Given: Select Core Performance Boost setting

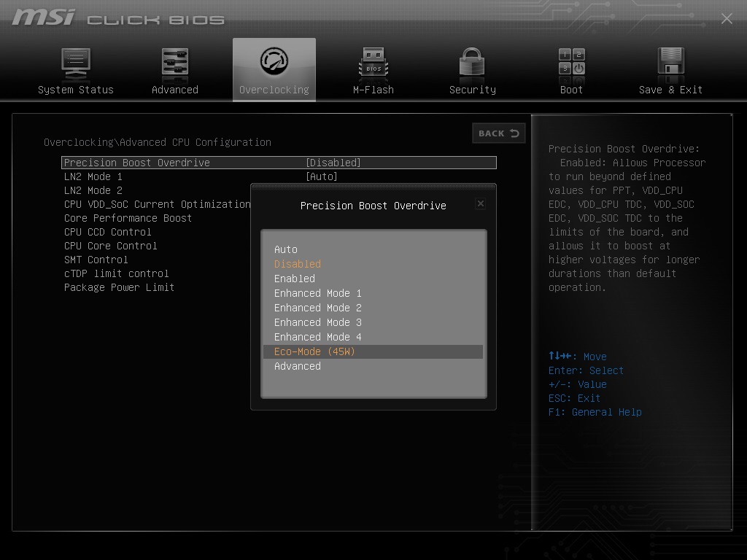Looking at the screenshot, I should tap(128, 218).
